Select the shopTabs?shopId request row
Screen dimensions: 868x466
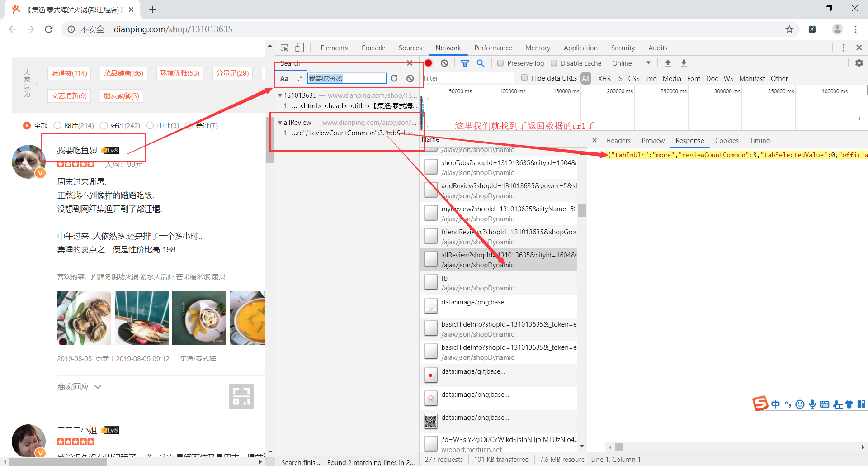(x=499, y=167)
